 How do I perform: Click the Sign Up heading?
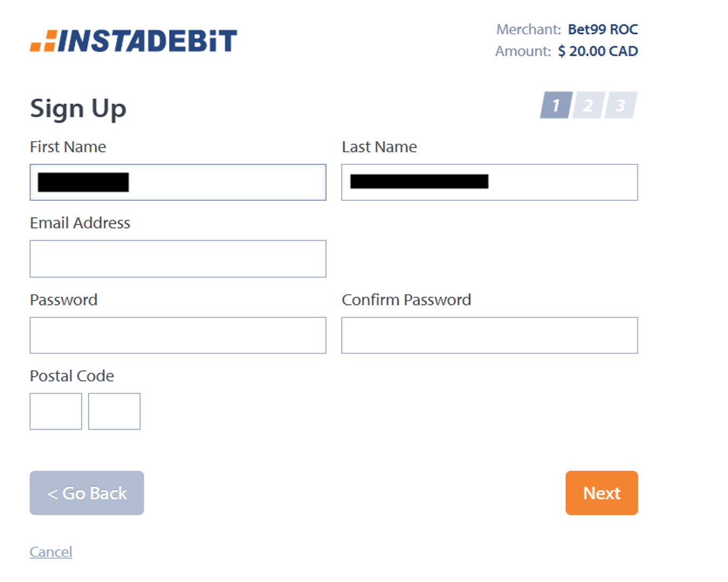(x=78, y=108)
